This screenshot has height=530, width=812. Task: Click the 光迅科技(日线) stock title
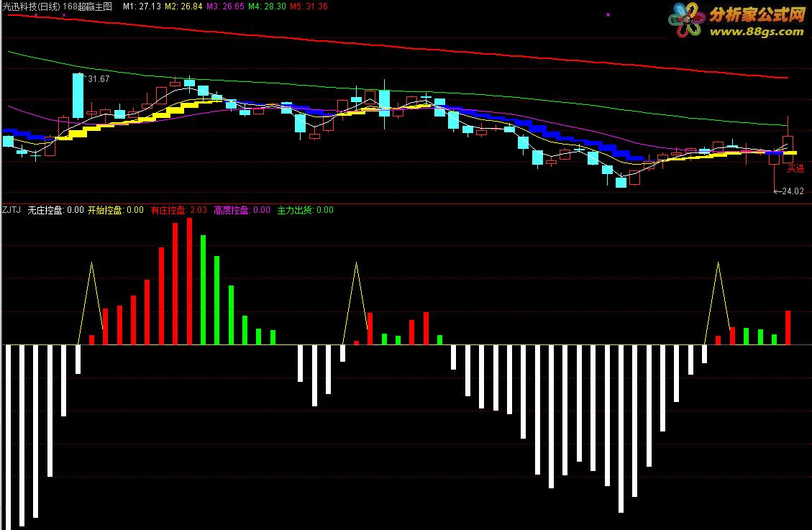(31, 6)
